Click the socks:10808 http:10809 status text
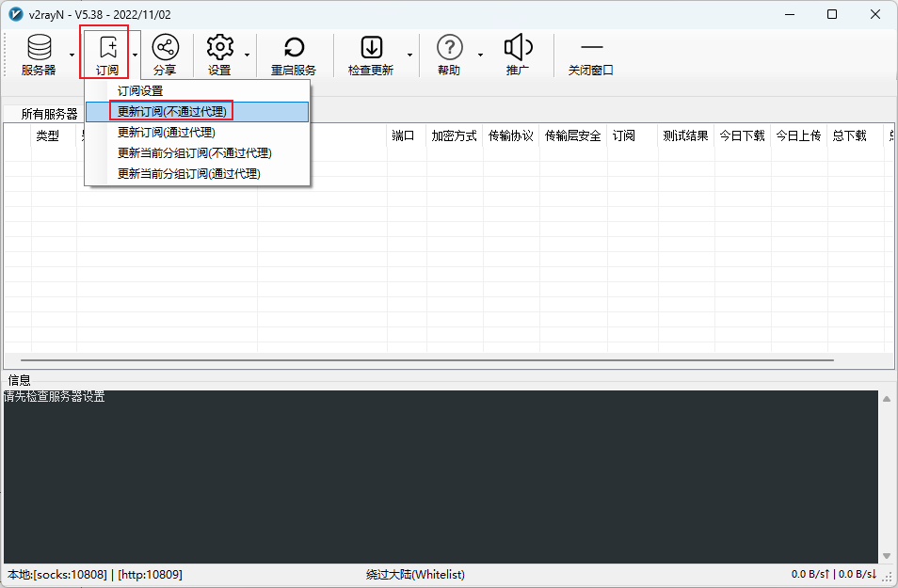The width and height of the screenshot is (898, 588). [95, 574]
